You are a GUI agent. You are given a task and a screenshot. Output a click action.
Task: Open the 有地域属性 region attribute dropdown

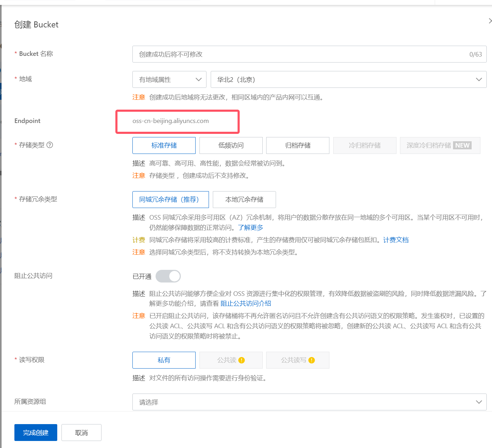pyautogui.click(x=169, y=79)
